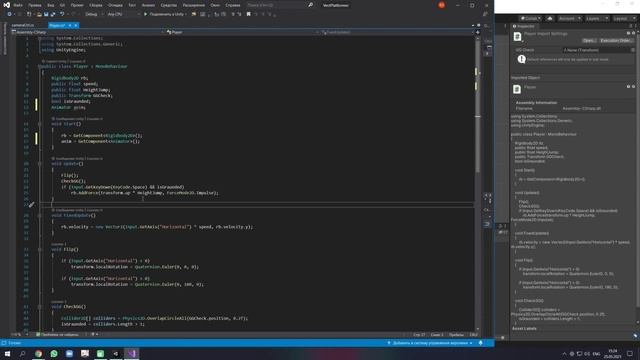Open the Windows notification center icon
Screen dimensions: 640x360
pos(630,353)
